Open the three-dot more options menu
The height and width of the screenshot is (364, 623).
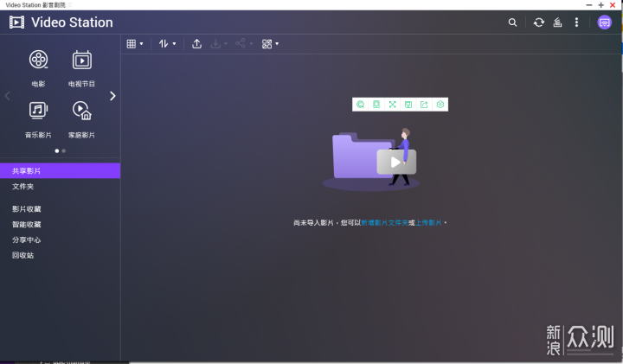coord(576,22)
